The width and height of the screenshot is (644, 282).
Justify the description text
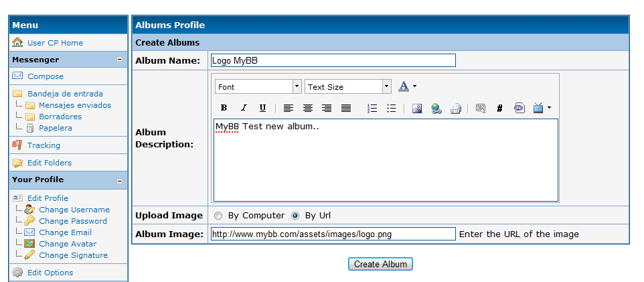click(x=346, y=108)
